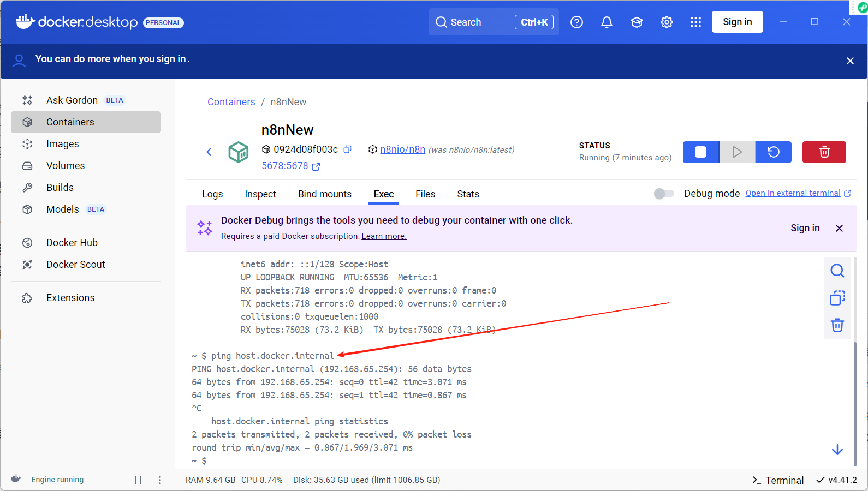Image resolution: width=868 pixels, height=491 pixels.
Task: Open the Extensions section
Action: [86, 298]
